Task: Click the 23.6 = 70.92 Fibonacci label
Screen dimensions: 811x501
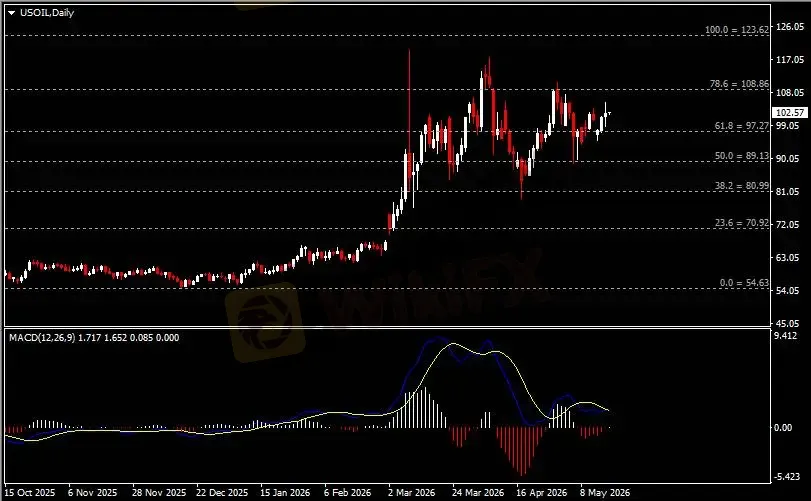Action: click(742, 223)
